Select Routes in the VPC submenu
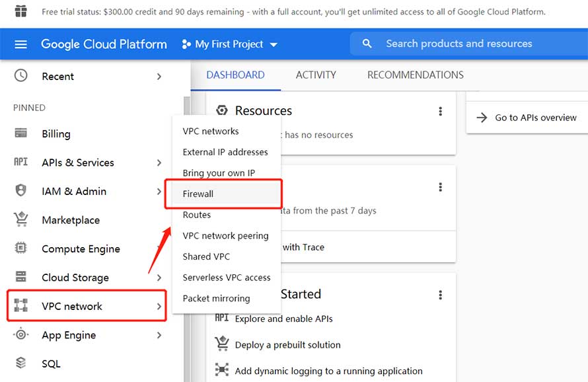588x382 pixels. click(x=227, y=215)
